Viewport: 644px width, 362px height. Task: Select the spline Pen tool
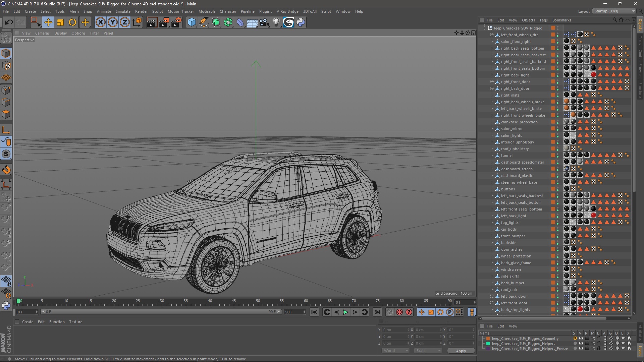[x=204, y=22]
